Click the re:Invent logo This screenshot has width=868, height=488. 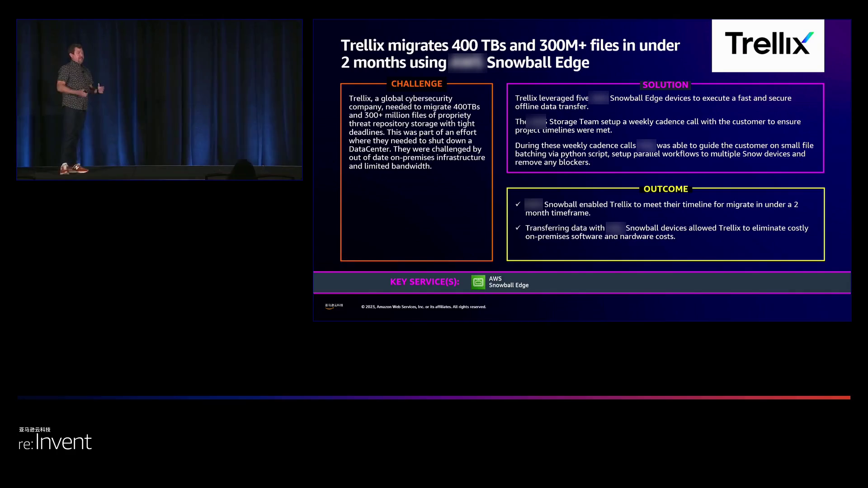click(x=55, y=442)
